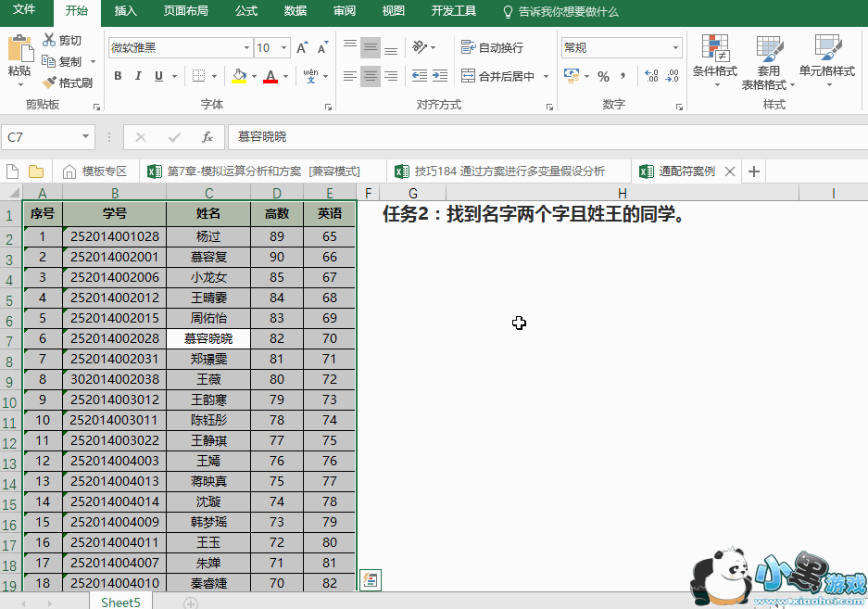Viewport: 868px width, 609px height.
Task: Click the percent style icon
Action: (603, 76)
